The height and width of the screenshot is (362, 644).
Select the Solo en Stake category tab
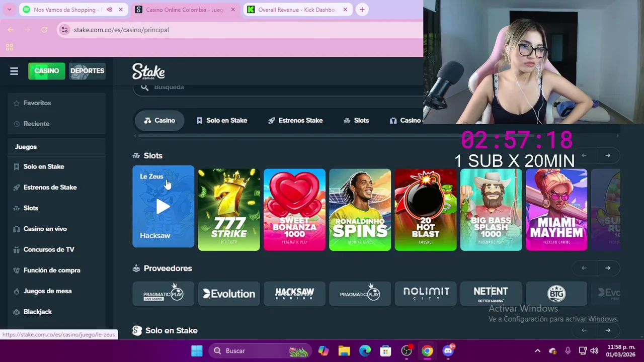tap(222, 121)
